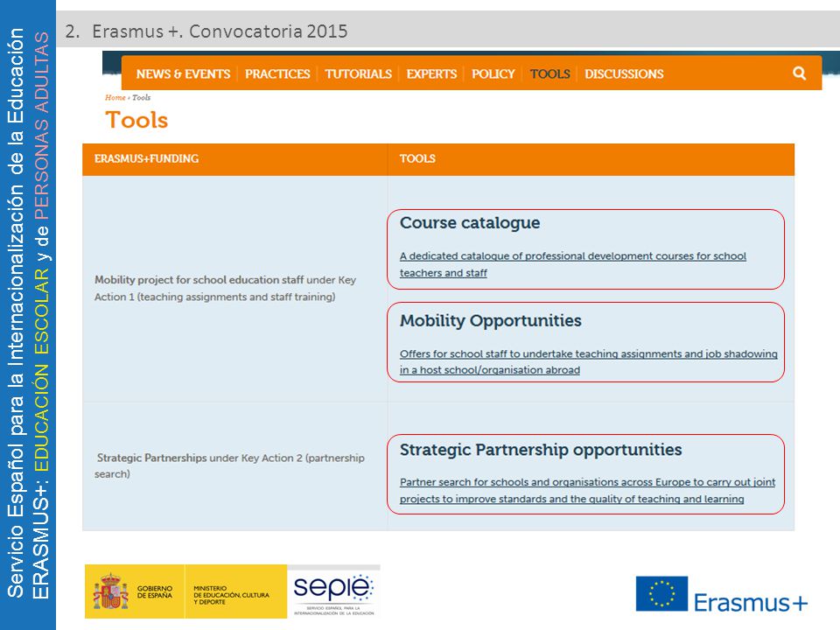This screenshot has height=630, width=840.
Task: Click the Home breadcrumb link
Action: (115, 97)
